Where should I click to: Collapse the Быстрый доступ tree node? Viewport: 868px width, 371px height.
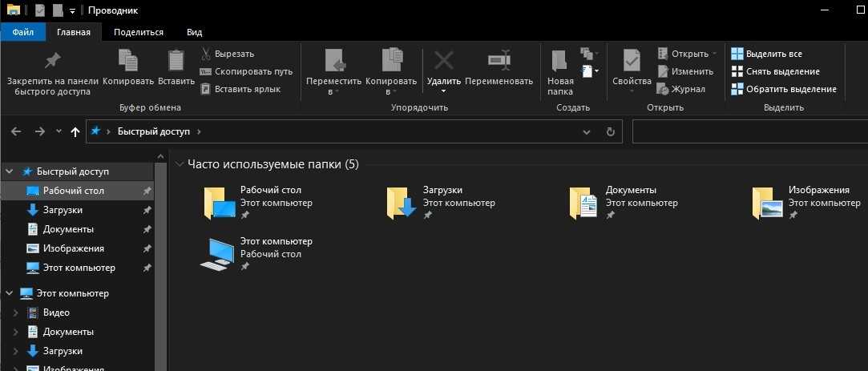tap(10, 171)
